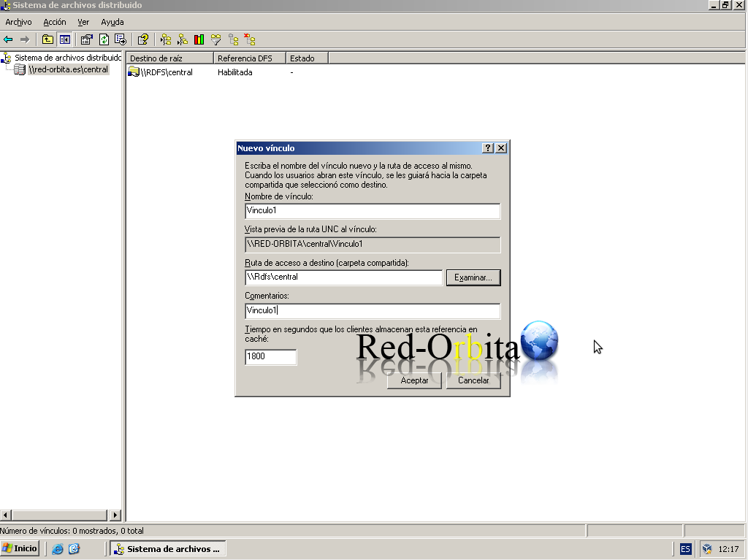Viewport: 748px width, 560px height.
Task: Go up one level using the folder icon
Action: click(47, 39)
